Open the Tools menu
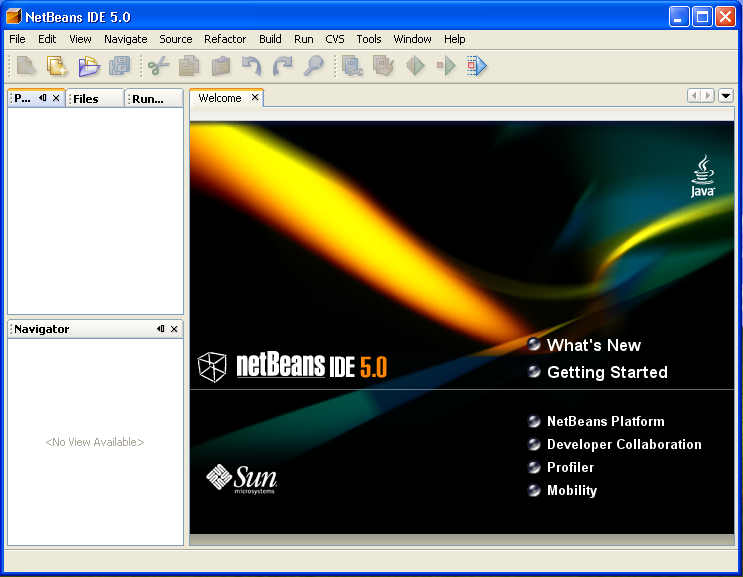Viewport: 743px width, 577px height. pyautogui.click(x=369, y=39)
